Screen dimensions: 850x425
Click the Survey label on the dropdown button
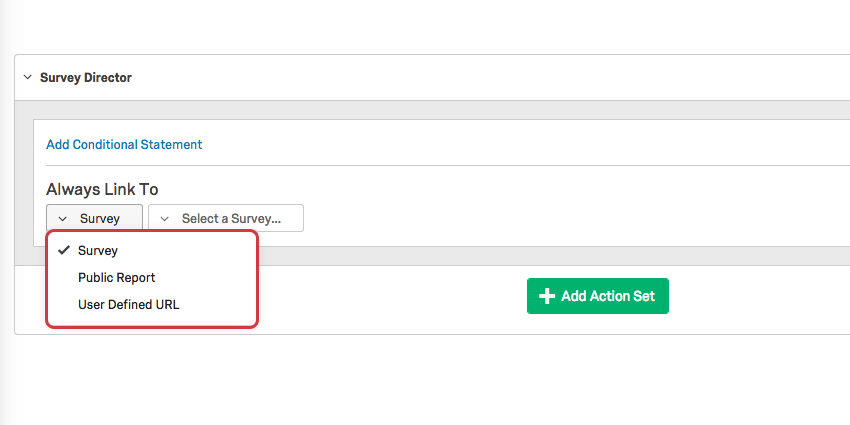click(x=100, y=218)
